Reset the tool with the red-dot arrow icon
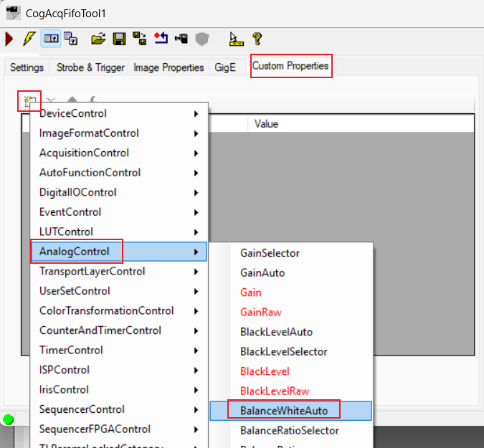Image resolution: width=484 pixels, height=448 pixels. coord(161,39)
